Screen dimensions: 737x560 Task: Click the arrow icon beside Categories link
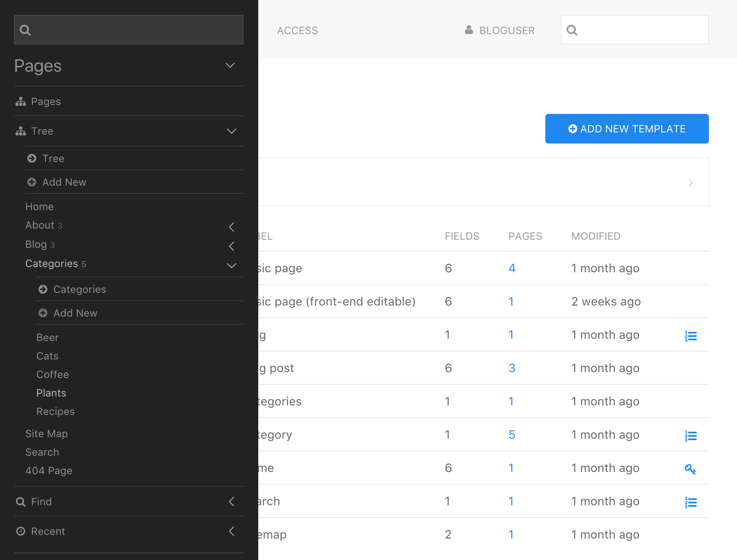click(43, 289)
